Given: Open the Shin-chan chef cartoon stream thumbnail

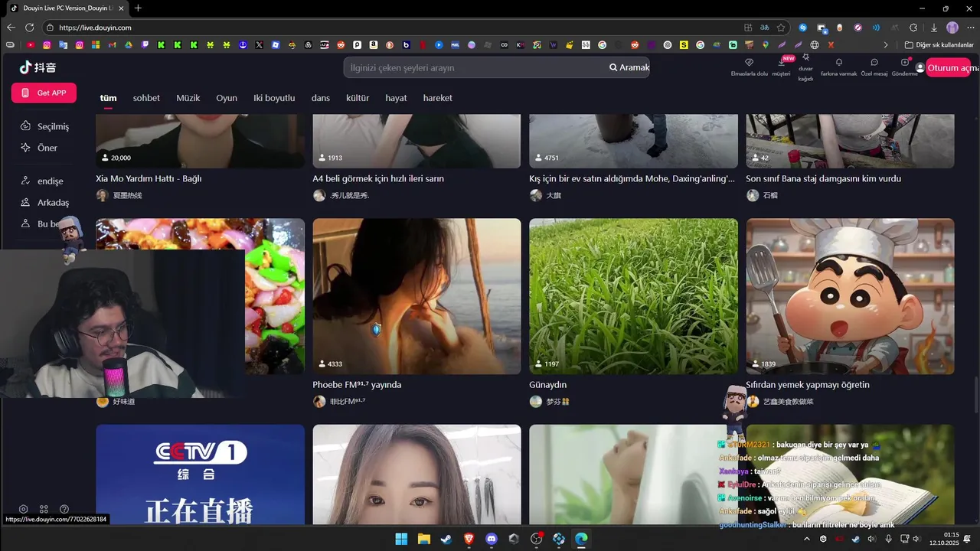Looking at the screenshot, I should click(x=850, y=296).
